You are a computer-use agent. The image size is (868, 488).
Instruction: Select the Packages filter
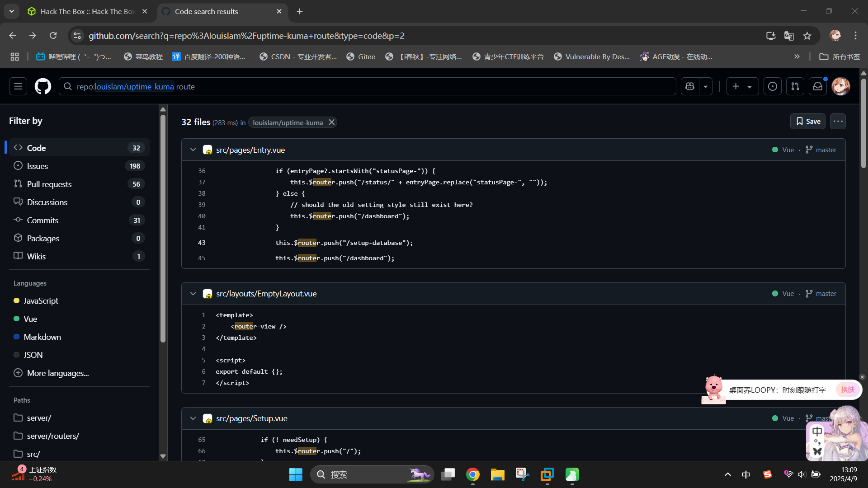coord(79,238)
